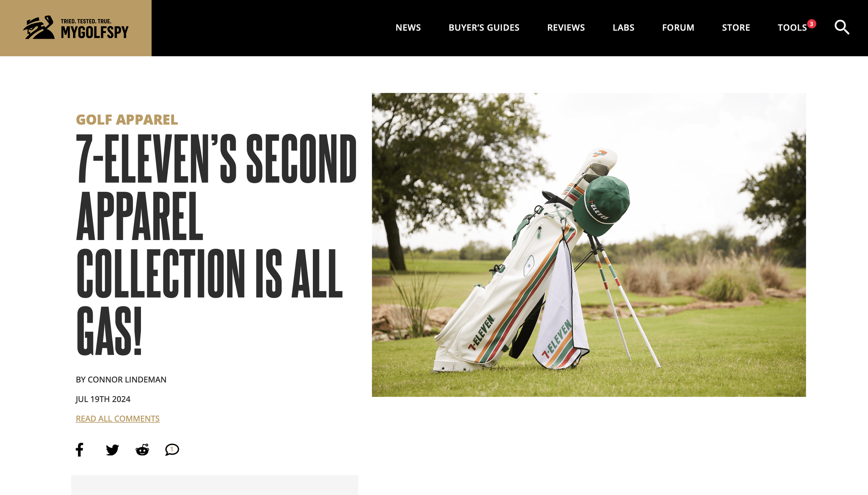Click author name Connor Lindeman

[x=127, y=379]
